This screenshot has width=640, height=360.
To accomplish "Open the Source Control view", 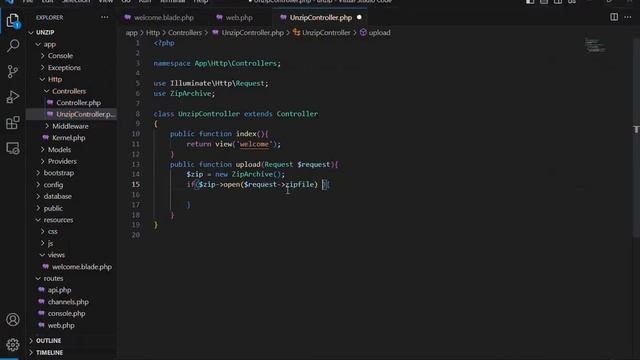I will pos(13,71).
